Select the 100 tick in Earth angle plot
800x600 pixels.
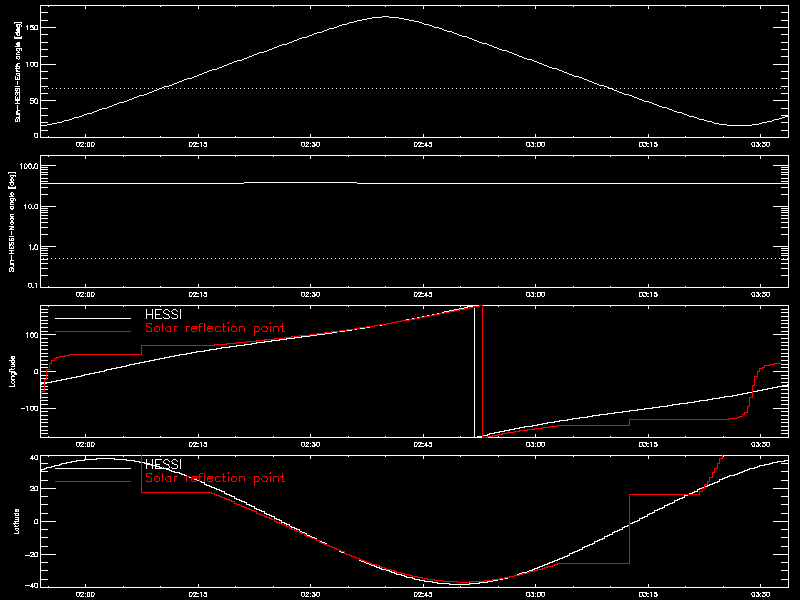coord(32,64)
